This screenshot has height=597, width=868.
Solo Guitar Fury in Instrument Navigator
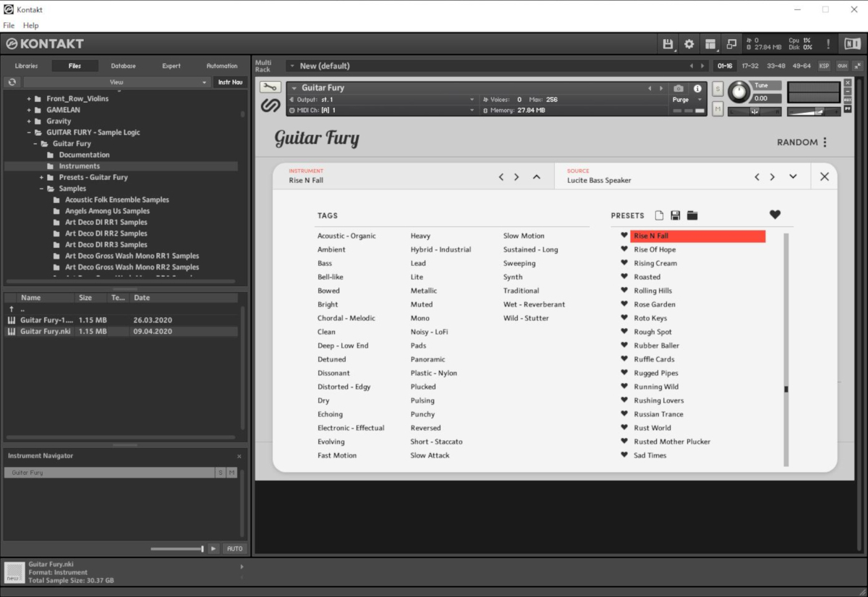(x=220, y=473)
